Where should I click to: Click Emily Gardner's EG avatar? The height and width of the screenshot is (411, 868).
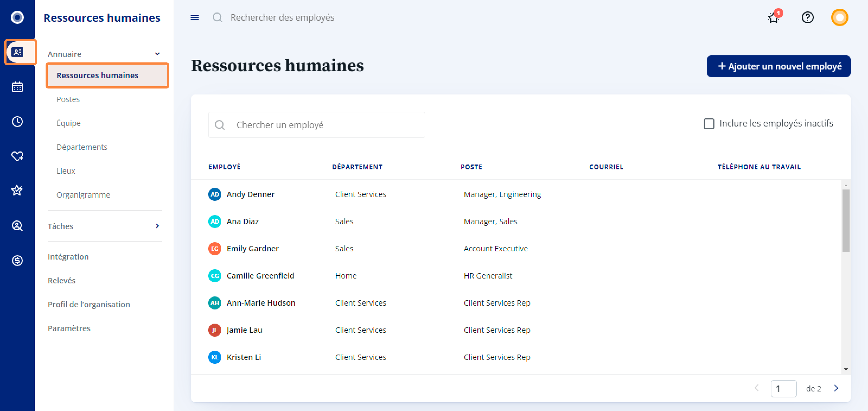click(x=215, y=249)
